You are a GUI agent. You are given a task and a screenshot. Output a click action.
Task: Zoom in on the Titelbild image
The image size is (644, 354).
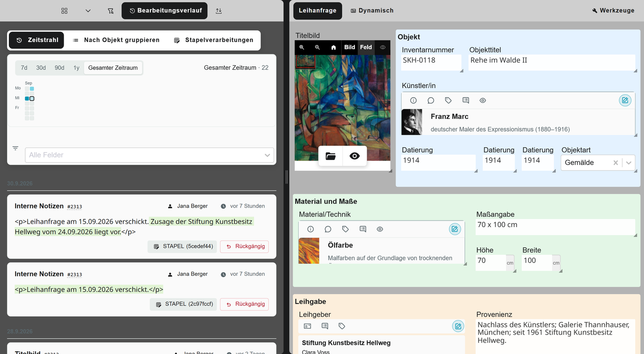click(302, 47)
